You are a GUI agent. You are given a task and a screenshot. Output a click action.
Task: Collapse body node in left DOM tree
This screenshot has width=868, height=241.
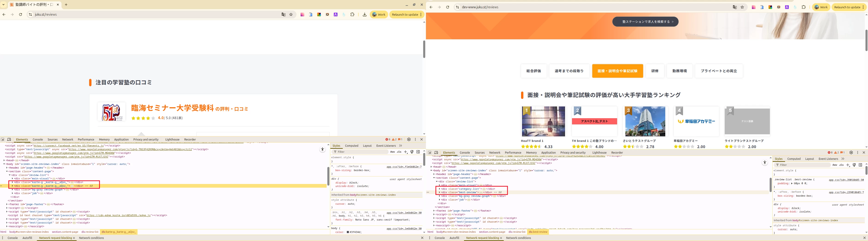click(4, 164)
